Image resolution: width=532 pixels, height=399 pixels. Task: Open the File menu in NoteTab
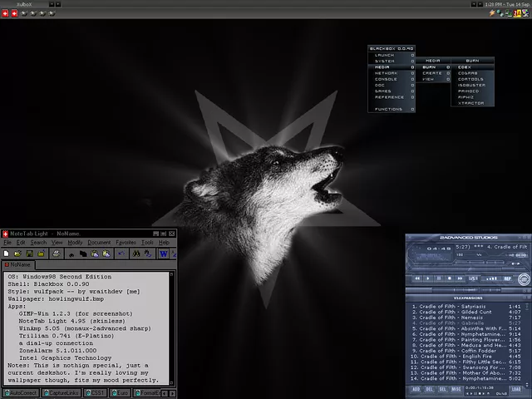tap(7, 242)
